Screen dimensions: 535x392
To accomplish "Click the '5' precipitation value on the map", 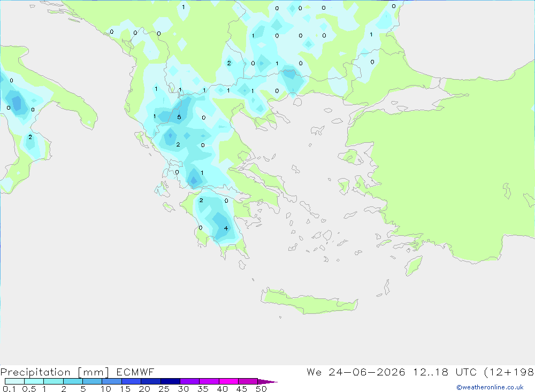I will (179, 117).
